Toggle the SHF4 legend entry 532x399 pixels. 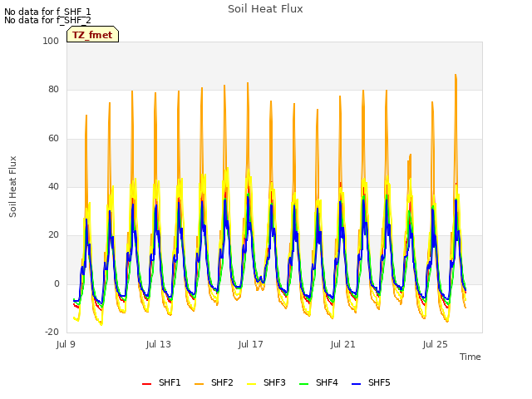pyautogui.click(x=318, y=382)
